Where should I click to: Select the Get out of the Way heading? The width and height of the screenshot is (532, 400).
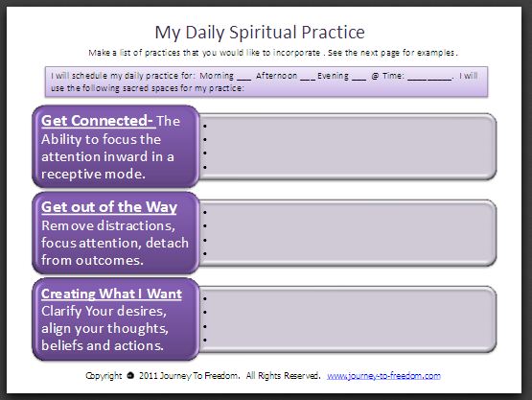click(109, 207)
